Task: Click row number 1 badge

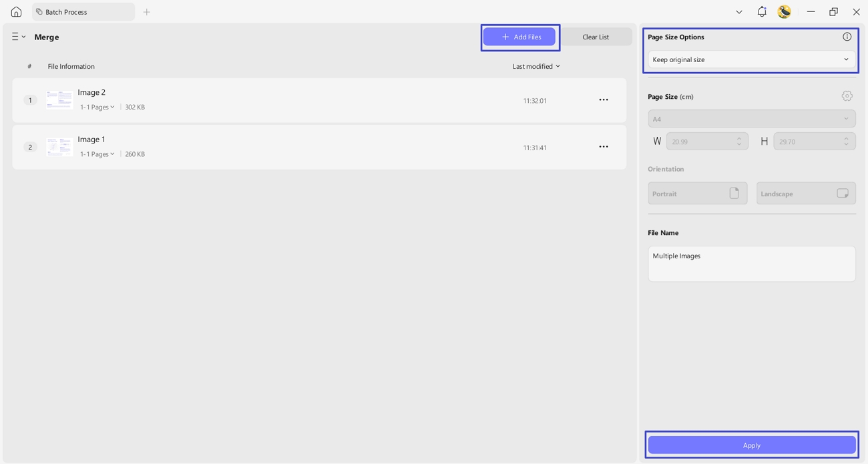Action: click(30, 100)
